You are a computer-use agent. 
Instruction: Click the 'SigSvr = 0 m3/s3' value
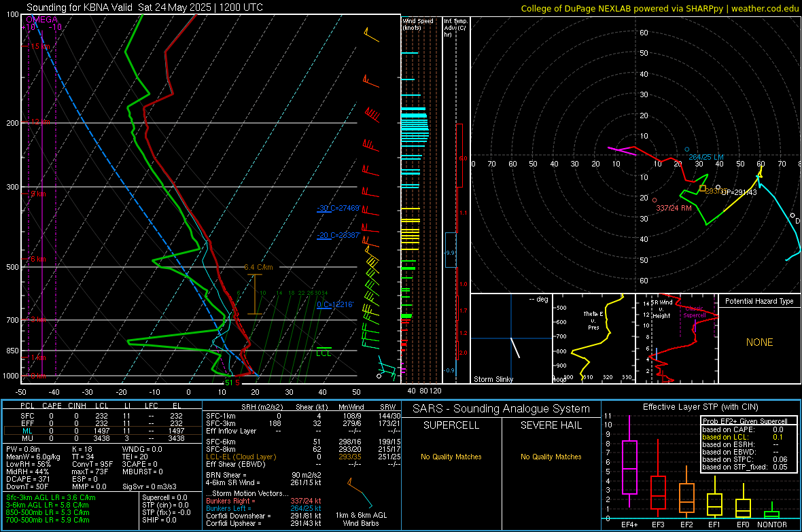(x=150, y=486)
